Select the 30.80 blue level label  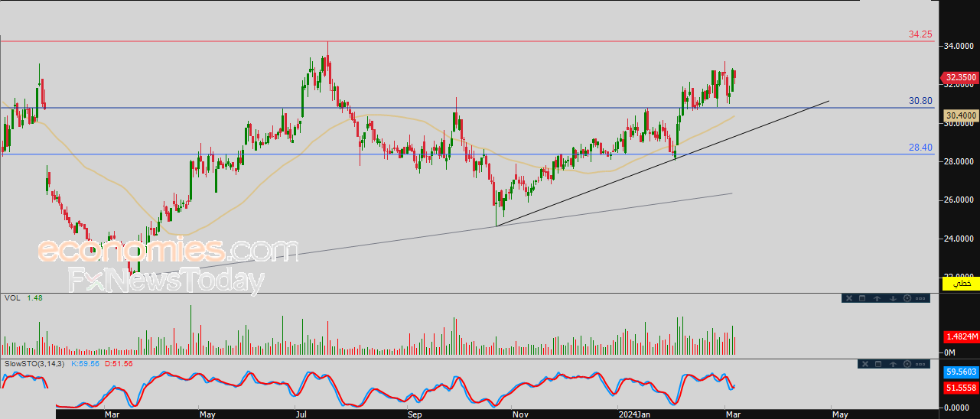[920, 101]
